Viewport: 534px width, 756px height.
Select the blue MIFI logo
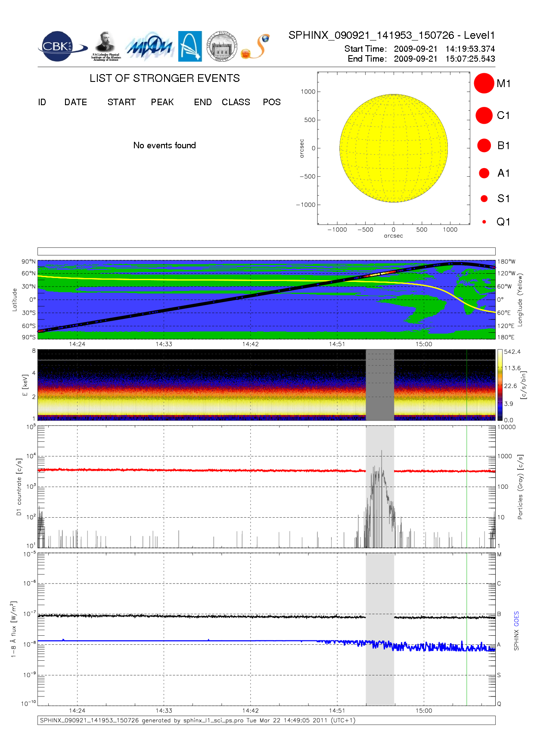[149, 47]
